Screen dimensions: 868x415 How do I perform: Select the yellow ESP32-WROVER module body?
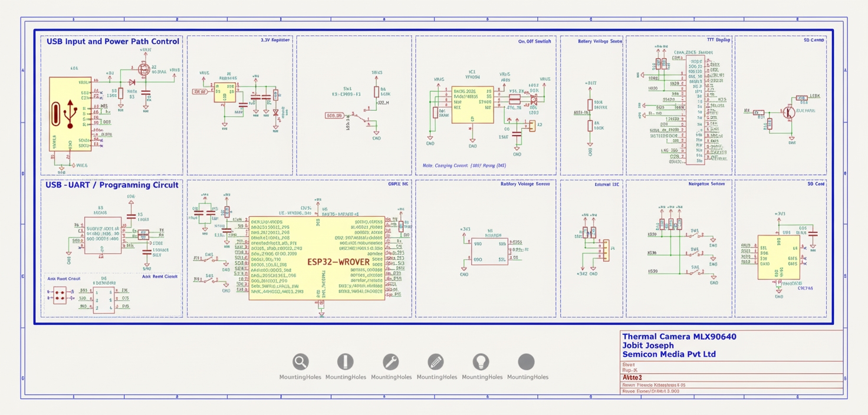coord(317,258)
